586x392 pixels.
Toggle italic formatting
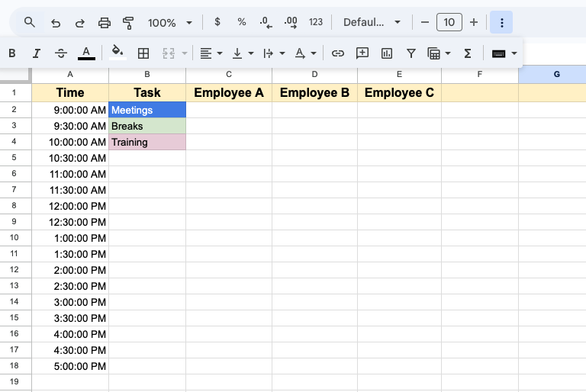(37, 53)
